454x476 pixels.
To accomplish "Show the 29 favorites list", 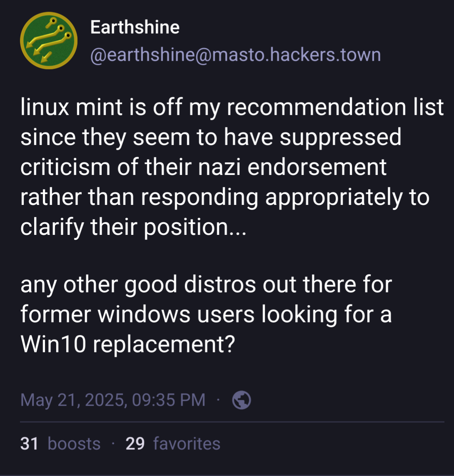I will [x=173, y=444].
